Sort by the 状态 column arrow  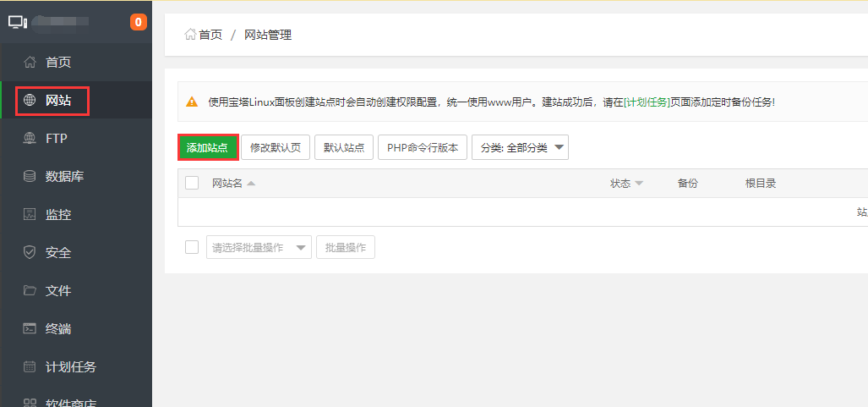coord(639,184)
